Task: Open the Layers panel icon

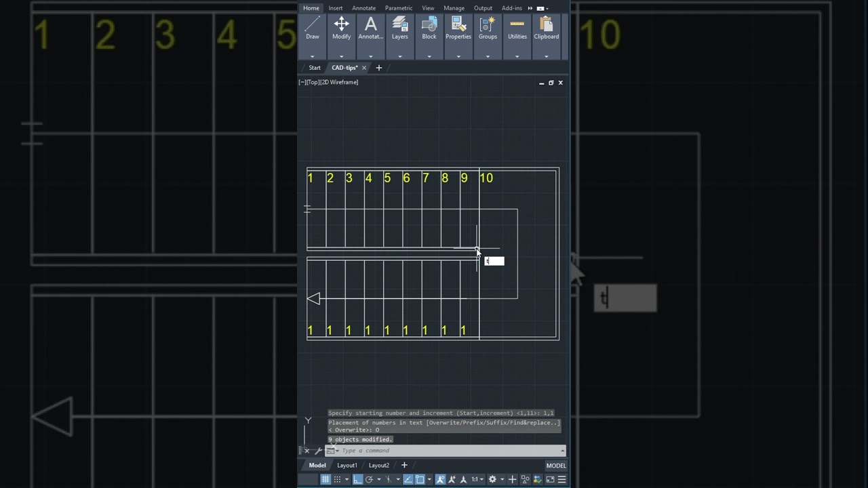Action: pos(399,24)
